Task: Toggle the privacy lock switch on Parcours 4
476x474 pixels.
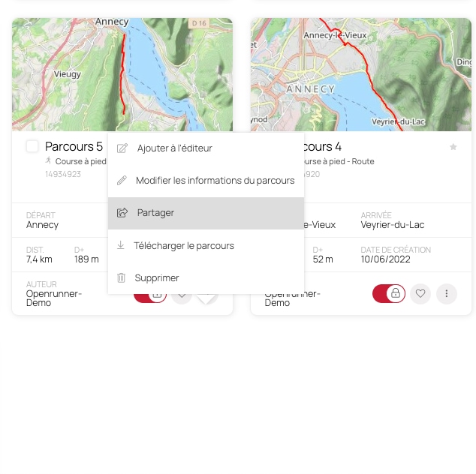Action: pyautogui.click(x=389, y=293)
